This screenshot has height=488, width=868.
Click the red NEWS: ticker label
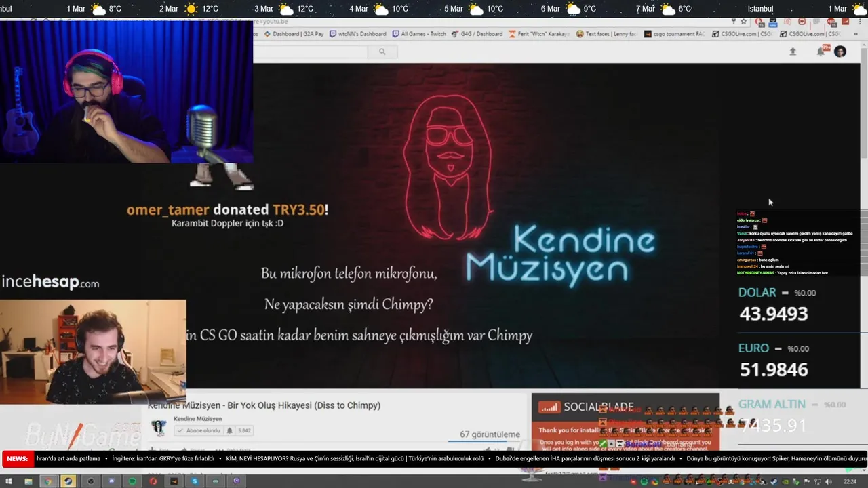[17, 459]
